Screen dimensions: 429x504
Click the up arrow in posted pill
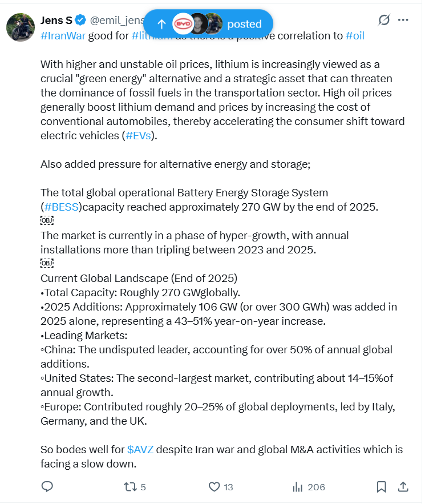(x=161, y=24)
